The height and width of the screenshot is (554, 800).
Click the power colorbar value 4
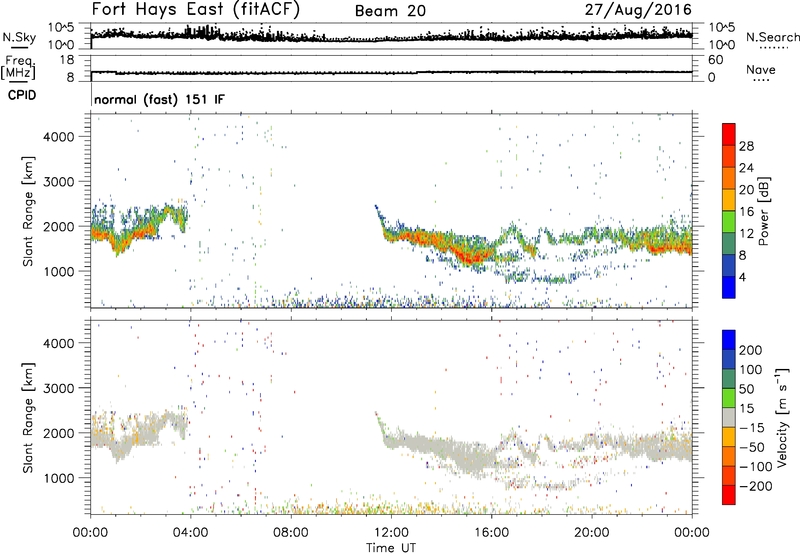click(743, 277)
